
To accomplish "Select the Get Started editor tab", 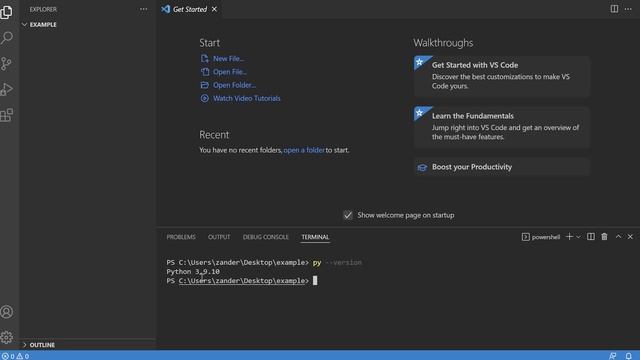I will coord(190,9).
